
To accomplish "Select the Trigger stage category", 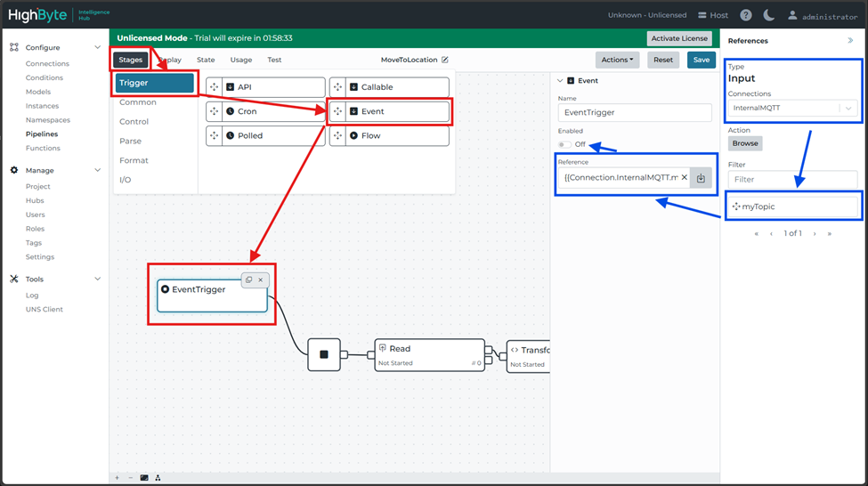I will tap(154, 83).
